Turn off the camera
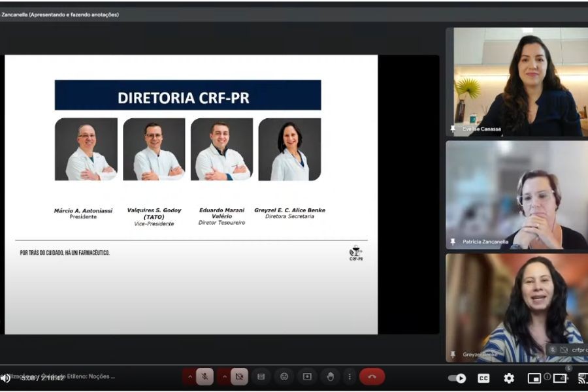The width and height of the screenshot is (588, 392). (240, 376)
